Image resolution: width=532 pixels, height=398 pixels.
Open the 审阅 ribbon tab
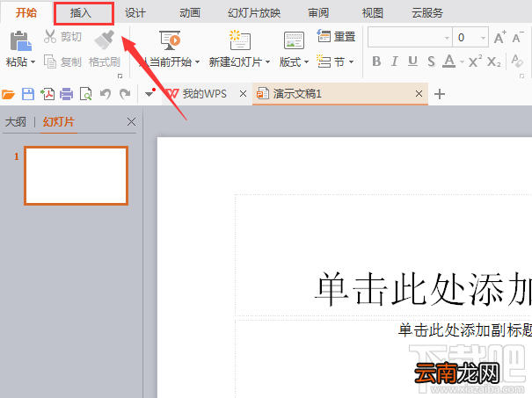(x=318, y=13)
